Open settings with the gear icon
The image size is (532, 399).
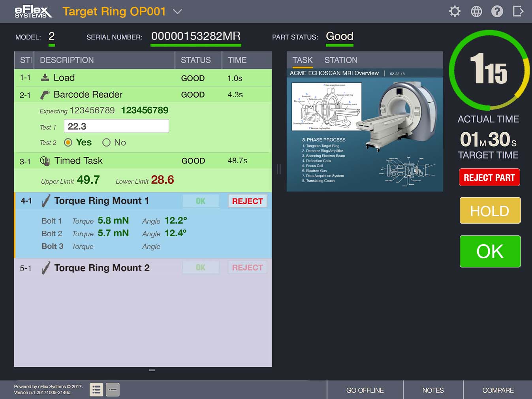tap(455, 11)
